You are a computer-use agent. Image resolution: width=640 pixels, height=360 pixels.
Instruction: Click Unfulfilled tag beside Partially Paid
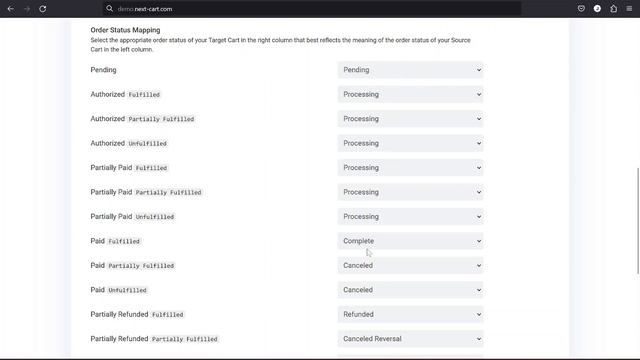tap(155, 217)
